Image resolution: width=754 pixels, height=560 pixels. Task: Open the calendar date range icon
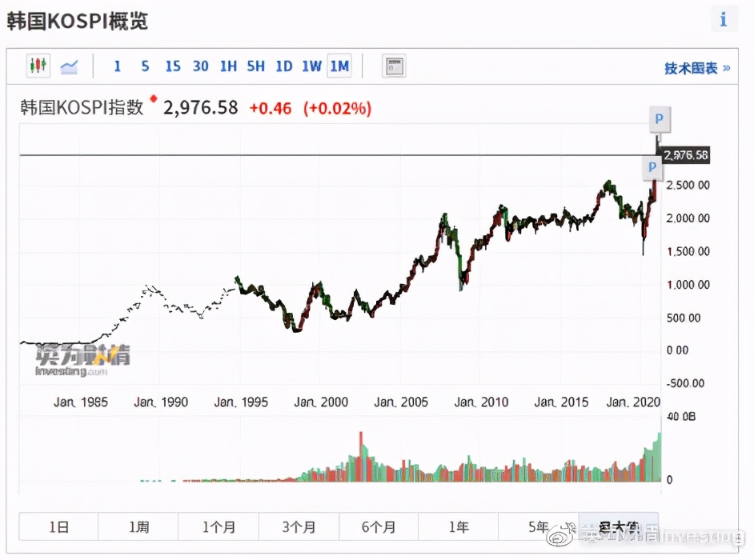click(394, 66)
